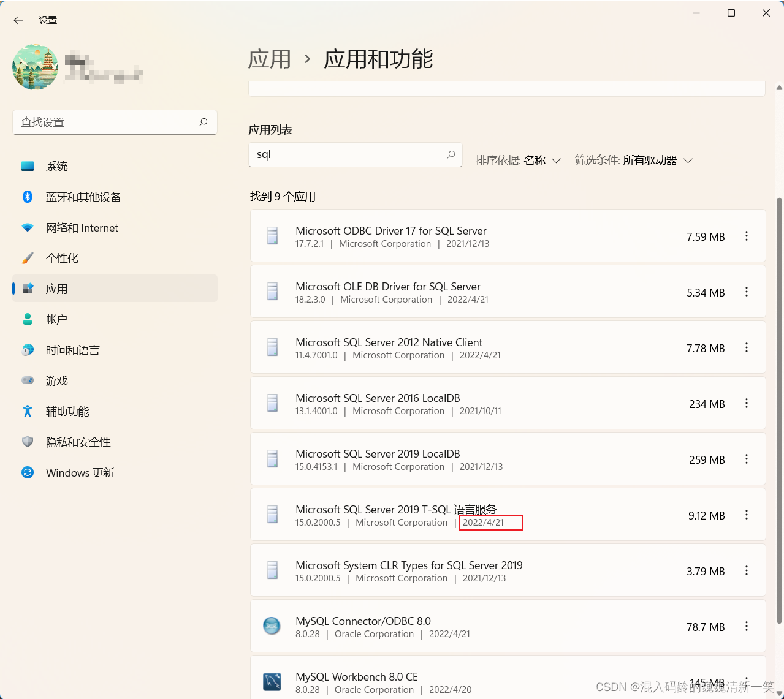Screen dimensions: 784x699
Task: Click the System CLR Types for SQL Server 2019 icon
Action: pyautogui.click(x=273, y=570)
